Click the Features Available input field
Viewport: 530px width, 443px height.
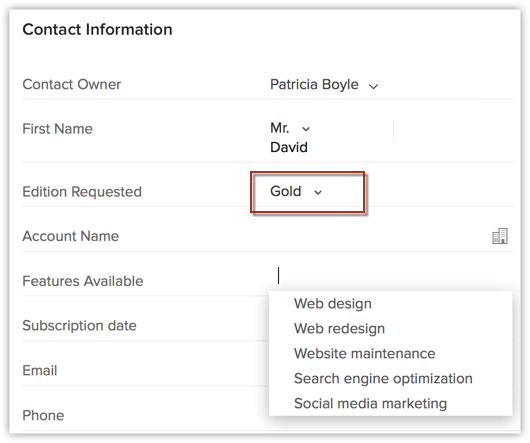click(391, 276)
